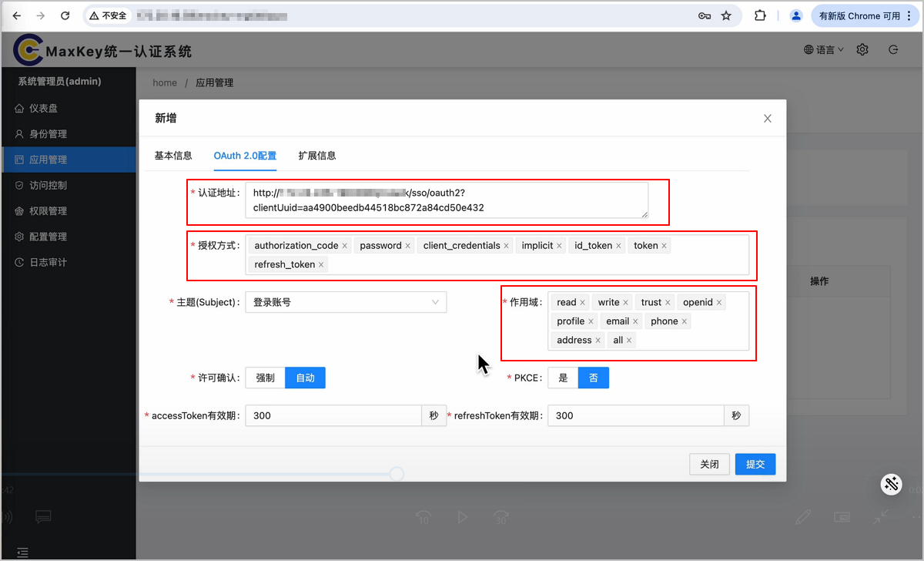
Task: Click the floating magic wand icon
Action: tap(892, 484)
